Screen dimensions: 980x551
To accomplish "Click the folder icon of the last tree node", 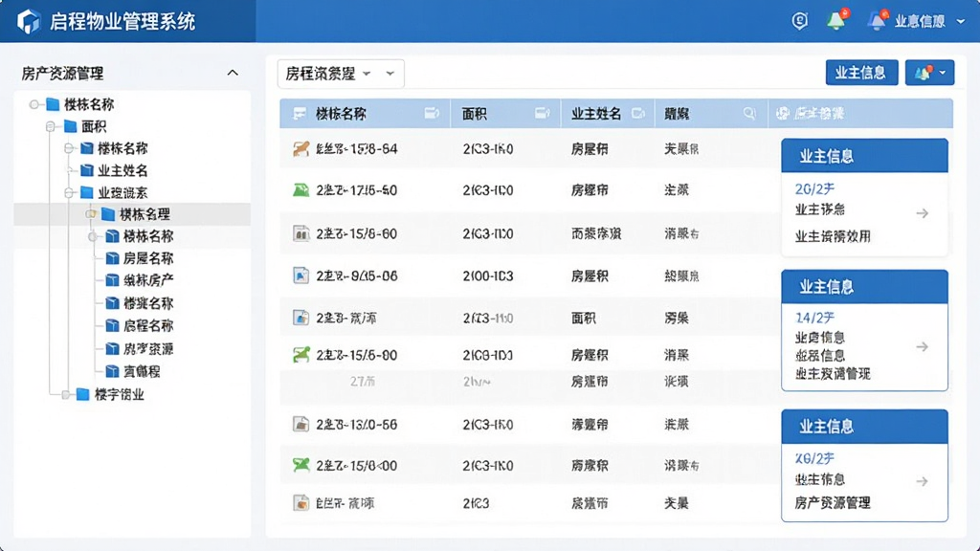I will pos(82,394).
